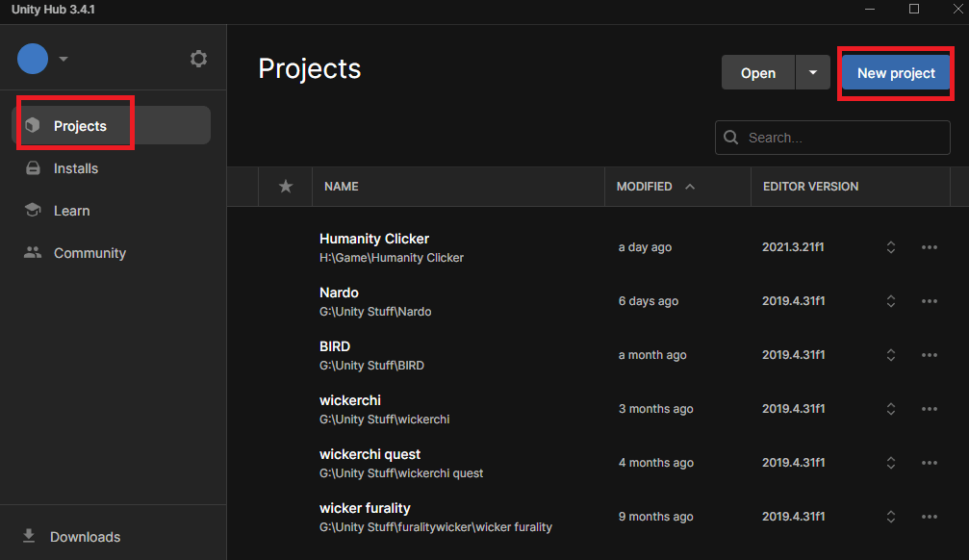Click the account avatar circle
Viewport: 969px width, 560px height.
click(32, 59)
